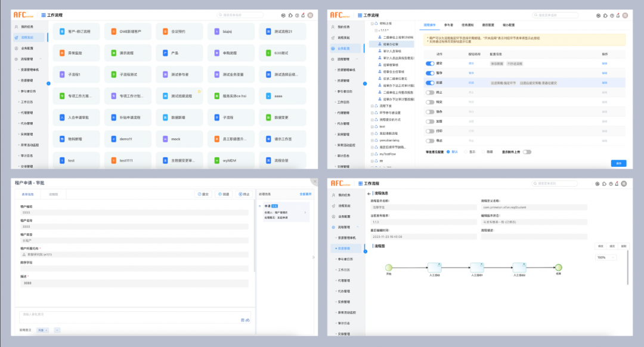
Task: Select the 结束 end node in flow diagram
Action: [559, 268]
